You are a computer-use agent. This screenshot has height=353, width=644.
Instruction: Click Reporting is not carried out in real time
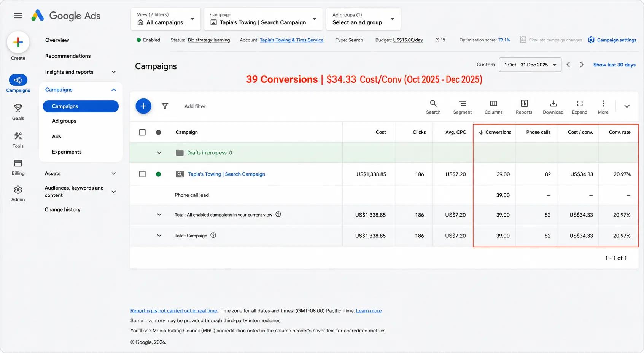tap(174, 310)
